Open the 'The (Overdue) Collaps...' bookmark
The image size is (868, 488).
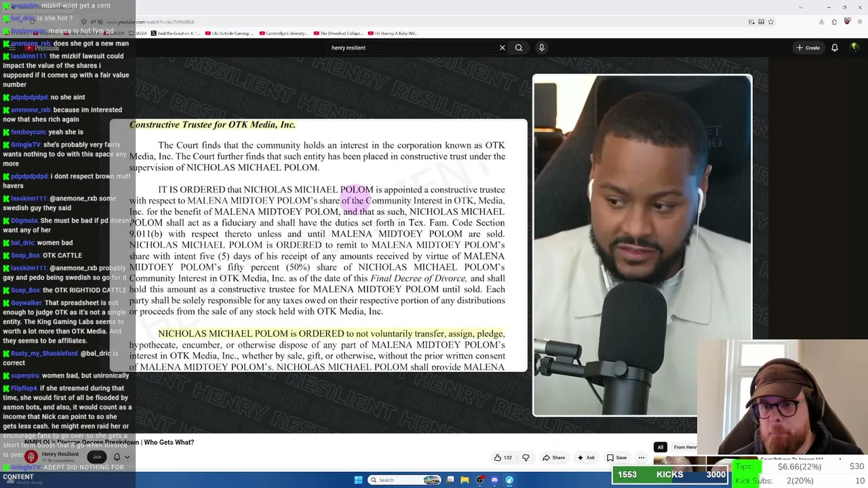[339, 33]
